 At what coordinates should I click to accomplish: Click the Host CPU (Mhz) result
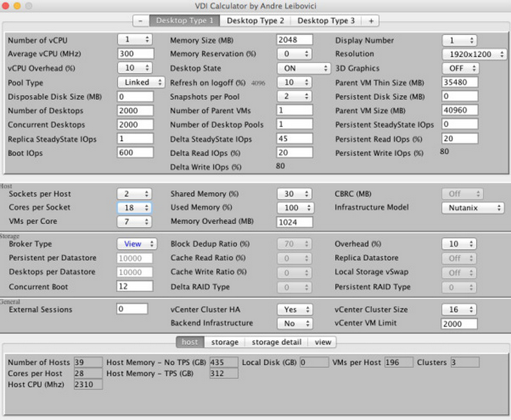[x=88, y=384]
